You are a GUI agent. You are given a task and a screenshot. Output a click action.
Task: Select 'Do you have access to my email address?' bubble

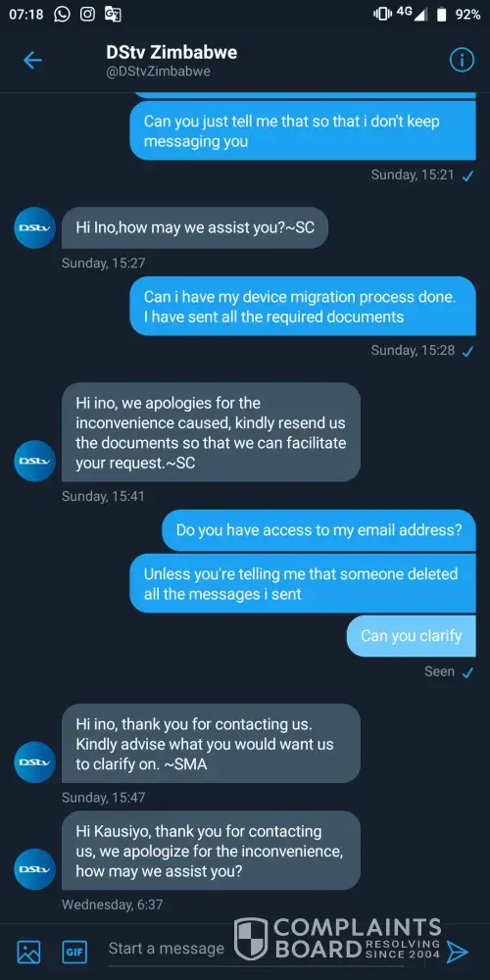point(318,530)
